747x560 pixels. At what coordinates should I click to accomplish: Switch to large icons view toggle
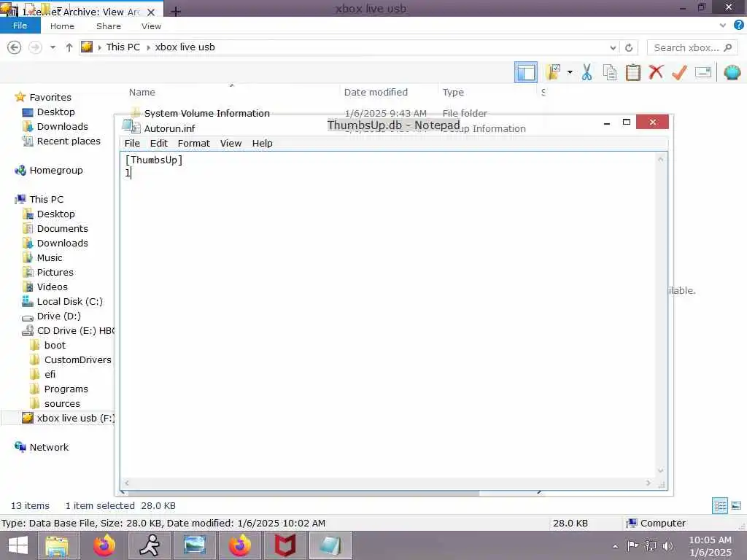(735, 506)
